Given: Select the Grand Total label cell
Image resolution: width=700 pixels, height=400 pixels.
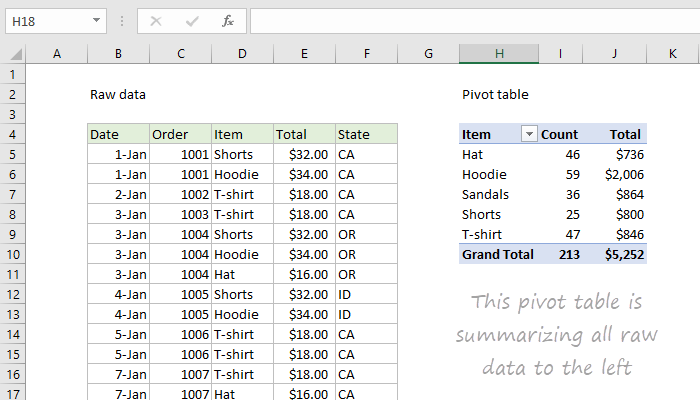Looking at the screenshot, I should 498,254.
